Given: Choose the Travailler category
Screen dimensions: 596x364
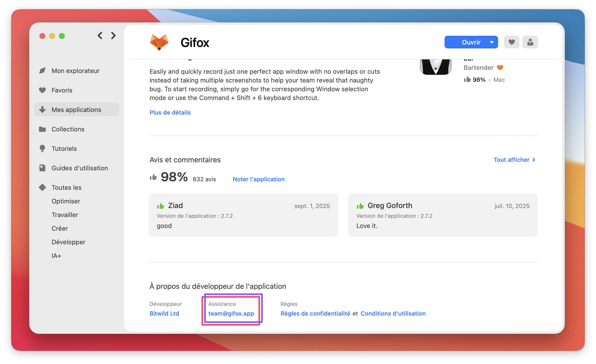Looking at the screenshot, I should coord(65,215).
